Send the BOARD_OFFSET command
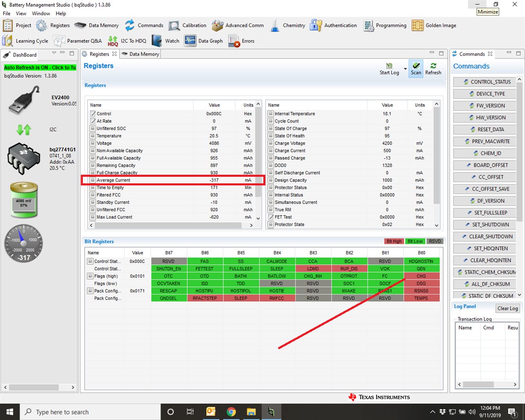Screen dimensions: 525x420 [x=485, y=165]
